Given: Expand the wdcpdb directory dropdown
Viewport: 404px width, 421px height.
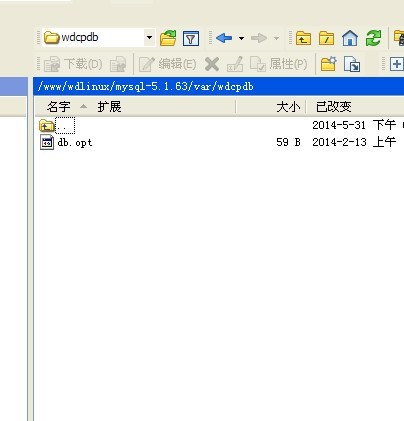Looking at the screenshot, I should point(149,37).
